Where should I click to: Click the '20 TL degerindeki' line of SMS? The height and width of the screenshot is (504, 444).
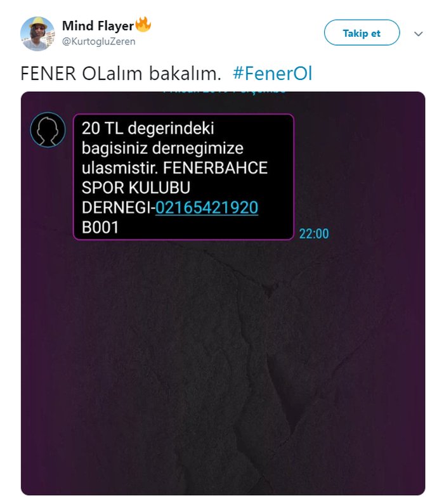coord(148,128)
